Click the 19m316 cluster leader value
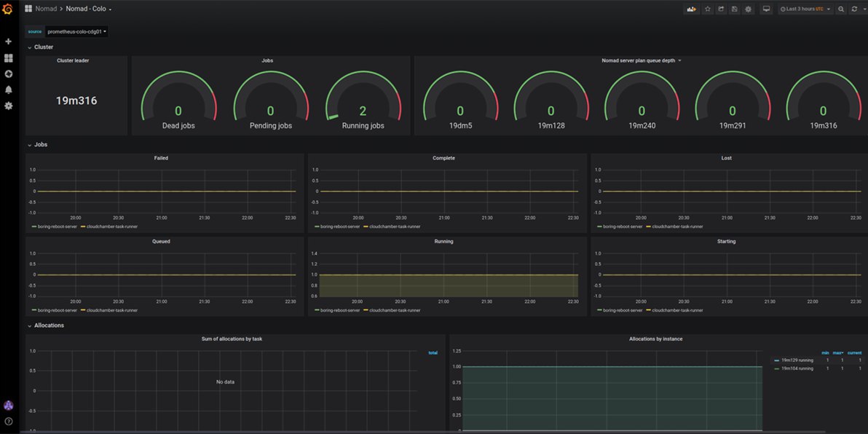The image size is (868, 434). tap(76, 100)
